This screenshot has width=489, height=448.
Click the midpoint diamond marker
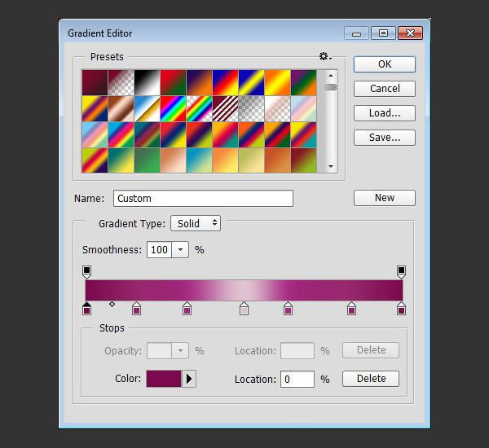[x=112, y=304]
